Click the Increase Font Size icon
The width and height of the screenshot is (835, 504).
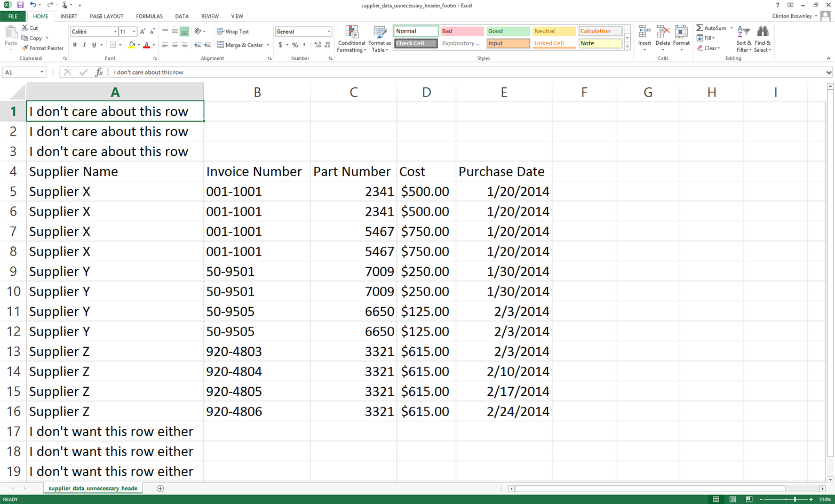click(142, 31)
